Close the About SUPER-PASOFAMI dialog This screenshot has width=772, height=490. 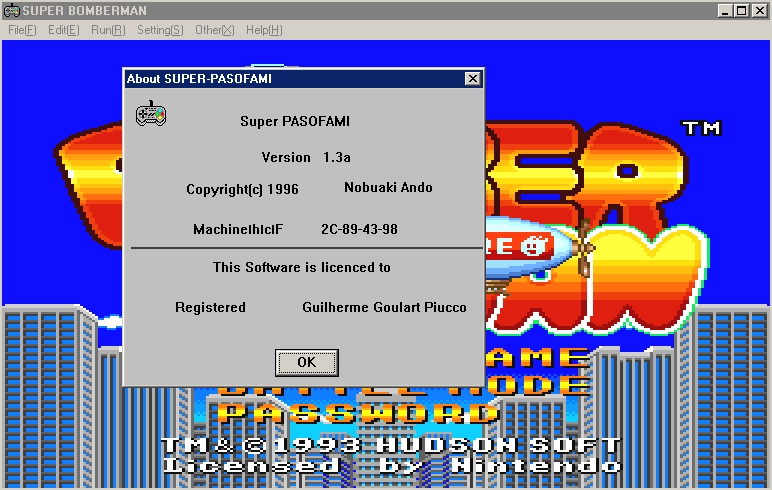[x=472, y=79]
